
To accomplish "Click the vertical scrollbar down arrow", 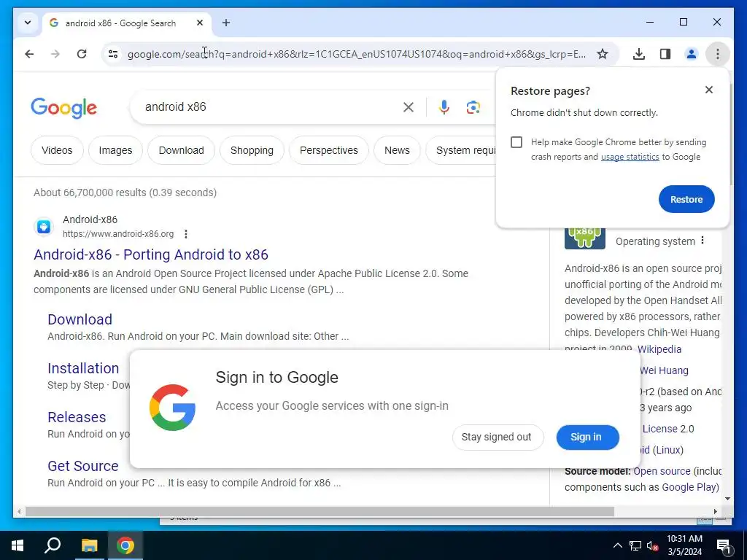I will click(727, 499).
